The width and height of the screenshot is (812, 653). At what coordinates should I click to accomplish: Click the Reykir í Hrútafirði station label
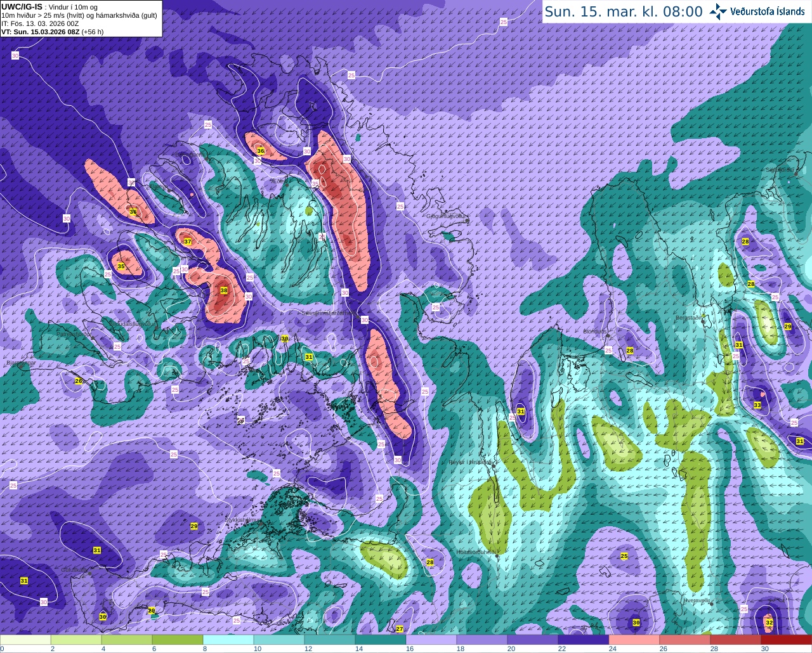[x=471, y=462]
